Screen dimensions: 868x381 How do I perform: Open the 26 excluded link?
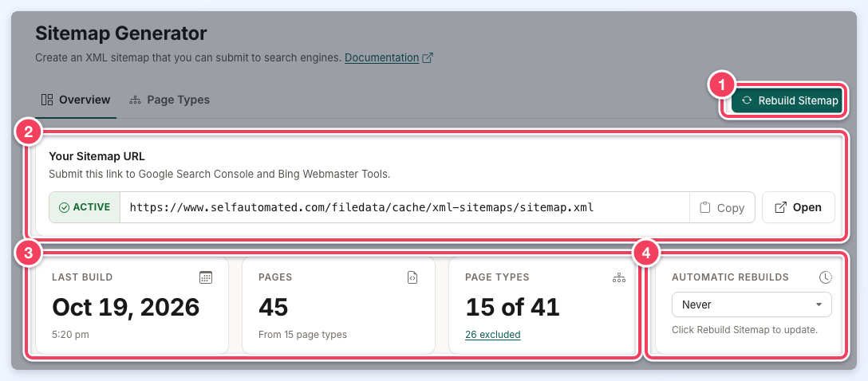[493, 335]
